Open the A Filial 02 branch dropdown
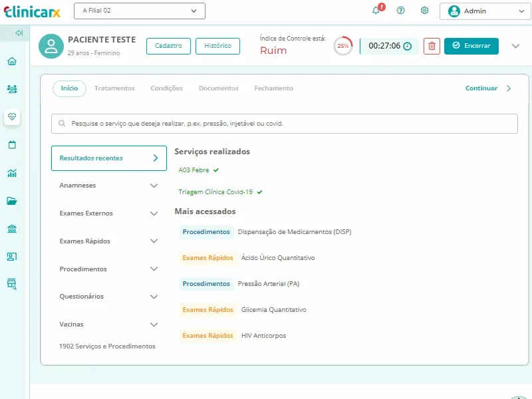The image size is (532, 399). click(x=140, y=11)
